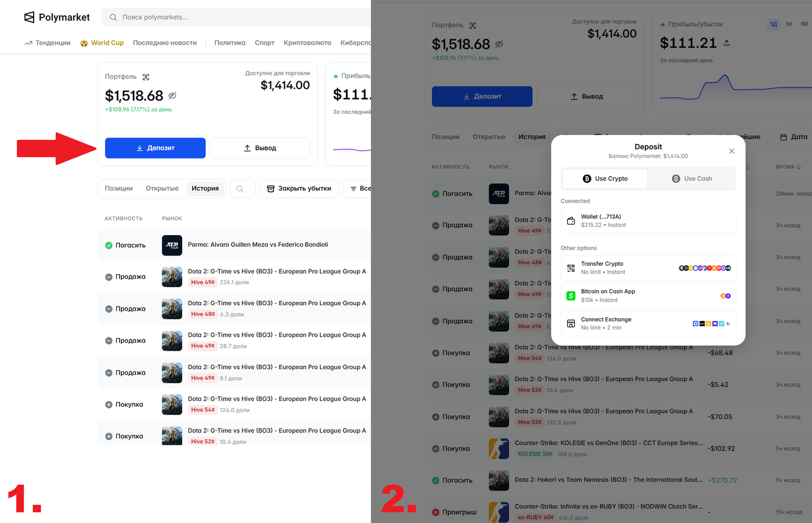The width and height of the screenshot is (812, 523).
Task: Open 'Parma: Alvaro Guillen Meza vs Federico Bondioli' market
Action: (258, 245)
